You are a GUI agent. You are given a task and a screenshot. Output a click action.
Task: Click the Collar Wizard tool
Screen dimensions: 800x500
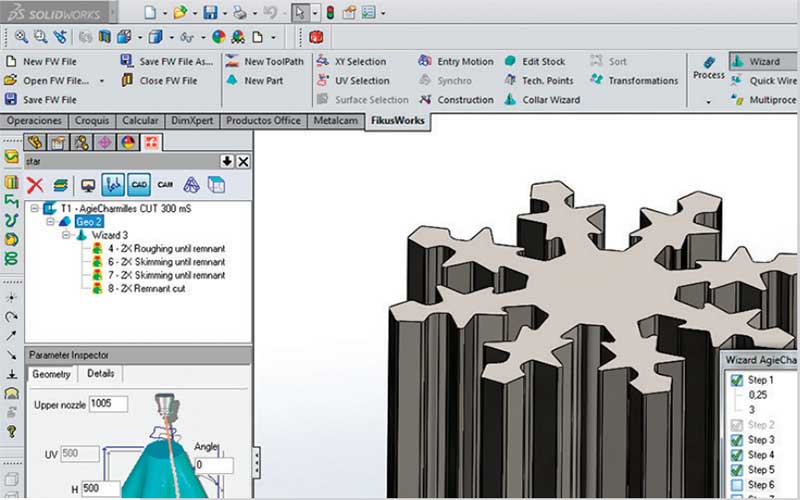(x=548, y=100)
